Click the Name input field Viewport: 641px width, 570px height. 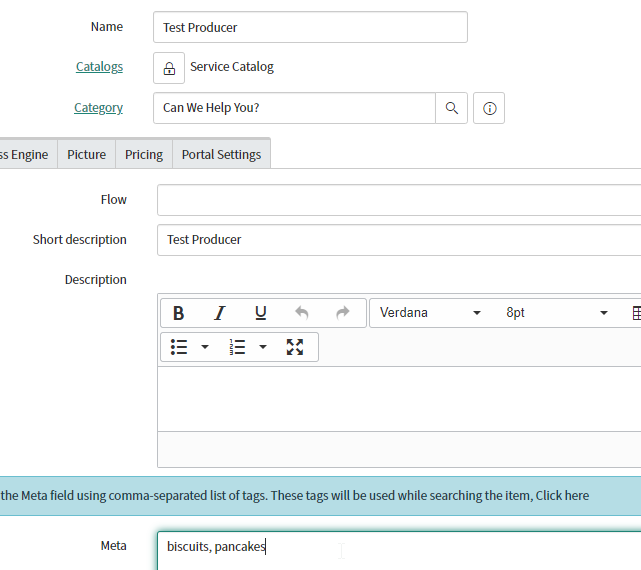310,27
